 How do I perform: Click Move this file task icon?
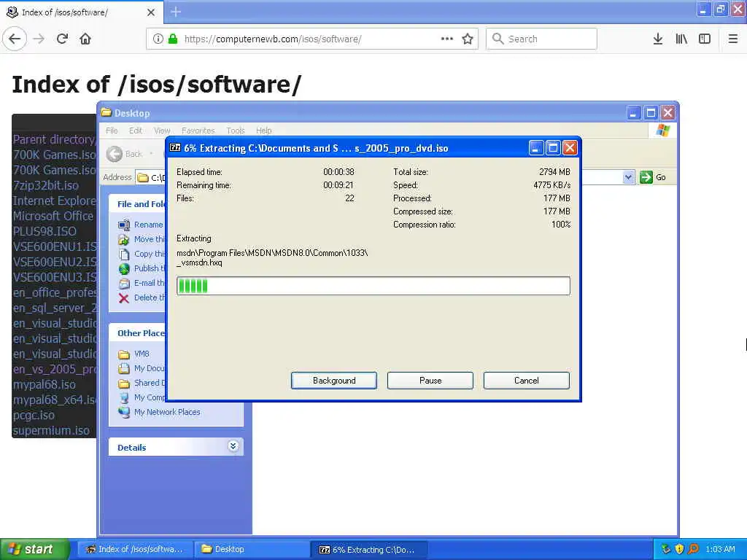coord(124,239)
